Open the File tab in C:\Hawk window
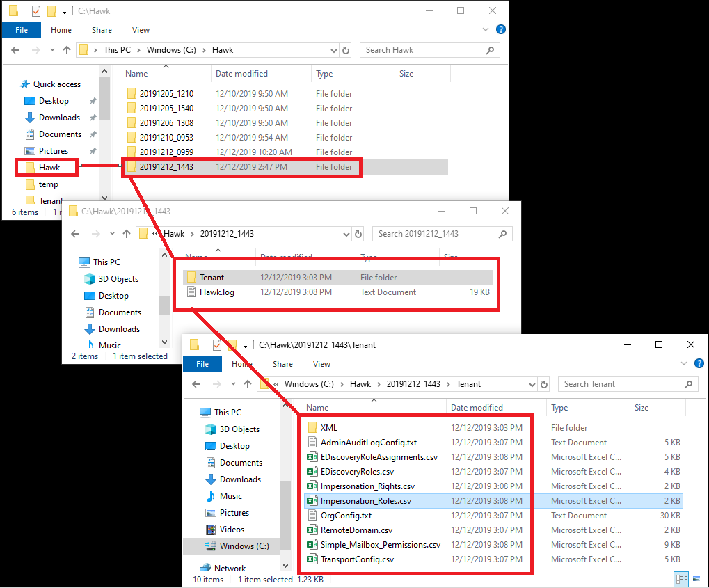 [22, 30]
